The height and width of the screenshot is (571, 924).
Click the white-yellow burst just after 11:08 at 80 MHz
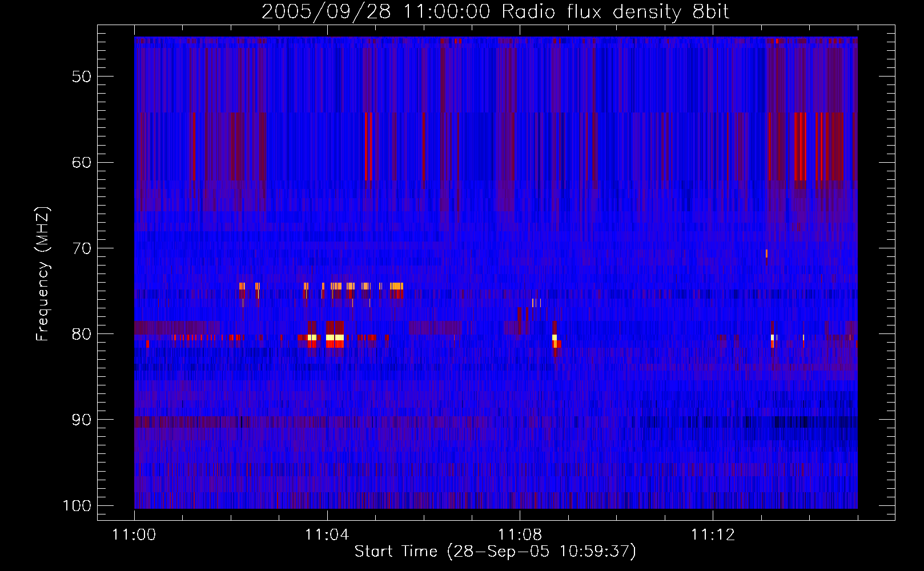point(555,337)
